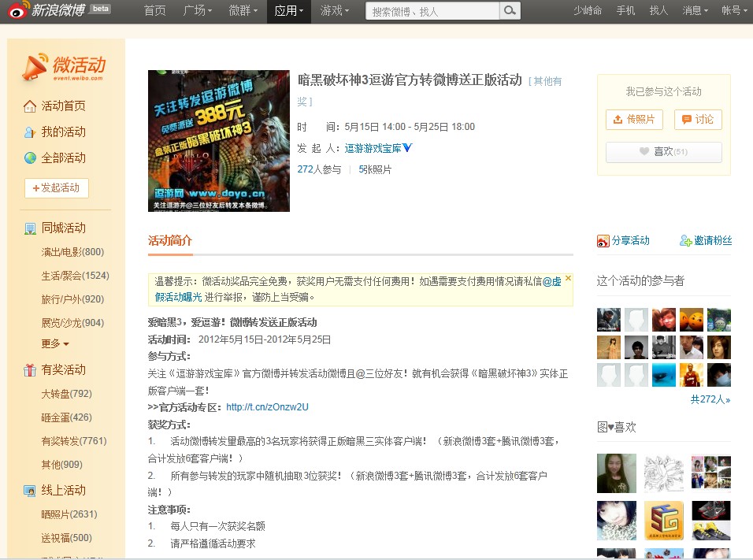753x560 pixels.
Task: Click the 其他有奖 category tag
Action: point(429,91)
